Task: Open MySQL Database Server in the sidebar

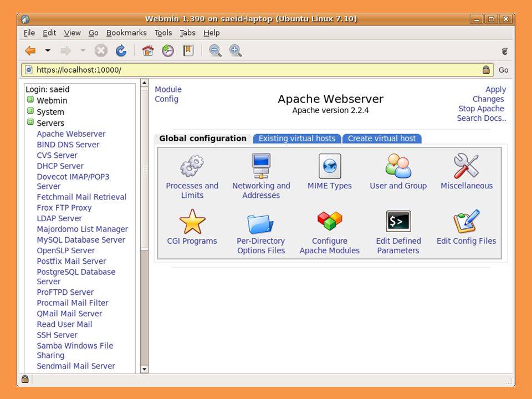Action: (81, 239)
